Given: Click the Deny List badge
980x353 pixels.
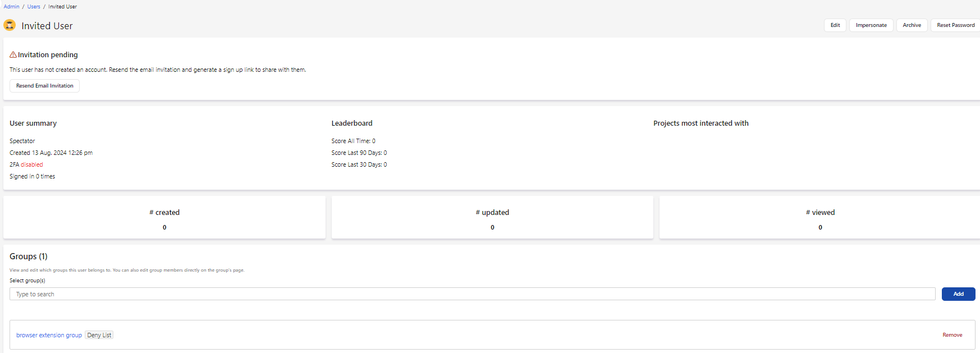Looking at the screenshot, I should (99, 335).
